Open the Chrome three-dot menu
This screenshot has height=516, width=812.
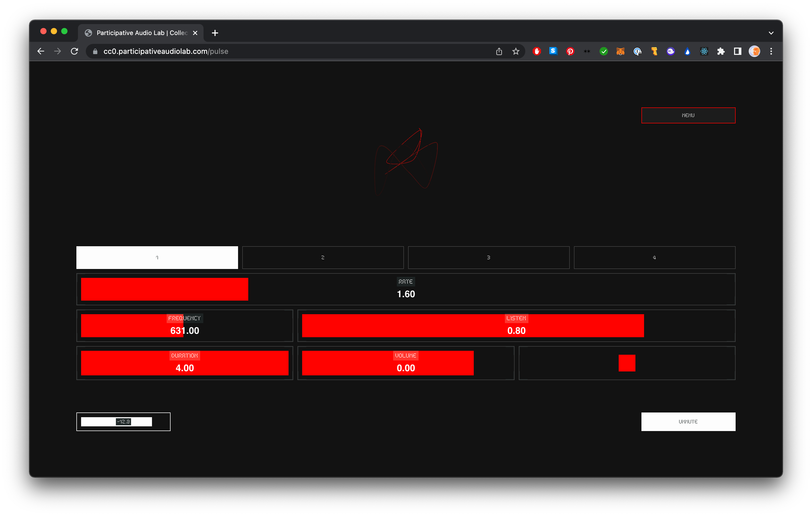tap(771, 51)
